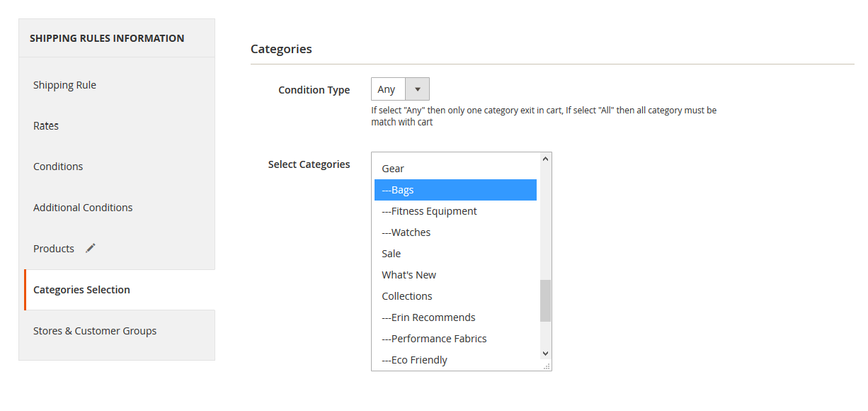Click the category list scroll down arrow
868x411 pixels.
(x=545, y=353)
